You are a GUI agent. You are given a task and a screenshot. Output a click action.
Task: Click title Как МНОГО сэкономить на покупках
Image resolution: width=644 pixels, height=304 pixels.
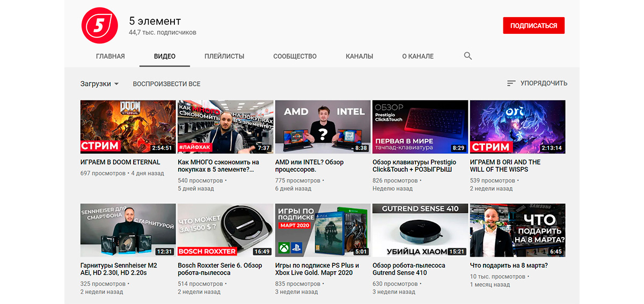click(218, 166)
